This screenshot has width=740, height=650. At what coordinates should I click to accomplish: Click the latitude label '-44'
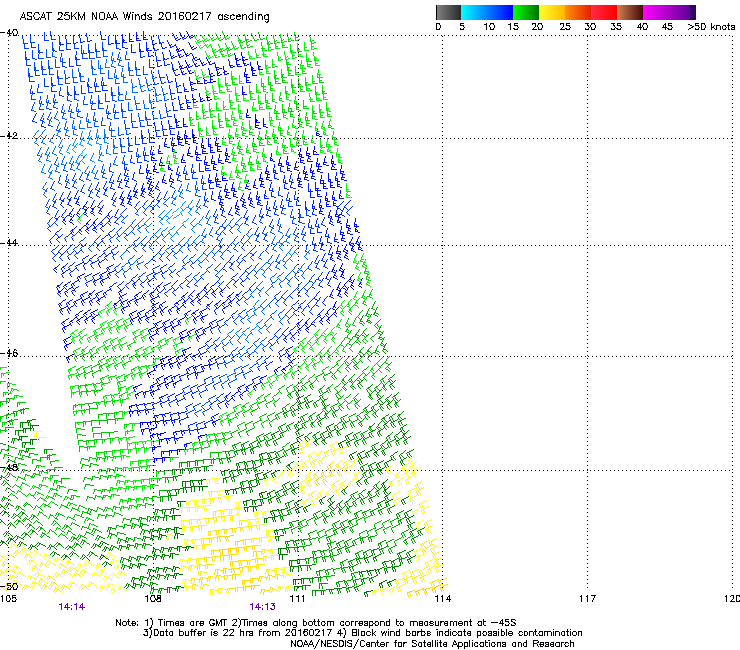[9, 243]
